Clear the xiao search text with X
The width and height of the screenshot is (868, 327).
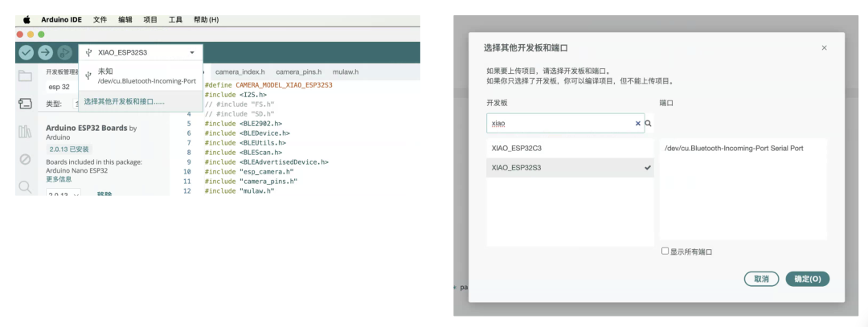[x=637, y=124]
